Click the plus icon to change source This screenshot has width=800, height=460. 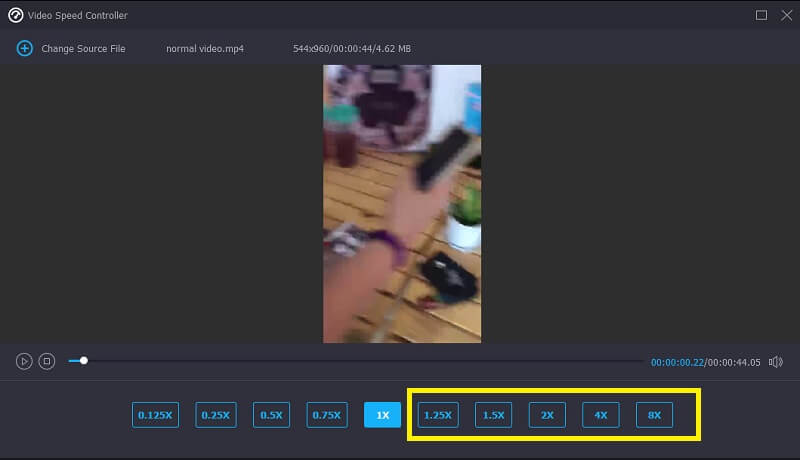click(24, 48)
